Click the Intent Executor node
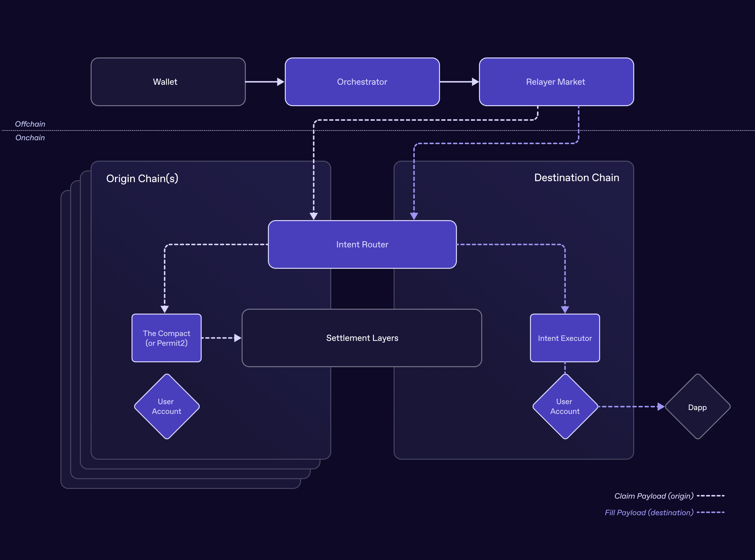 [x=565, y=338]
